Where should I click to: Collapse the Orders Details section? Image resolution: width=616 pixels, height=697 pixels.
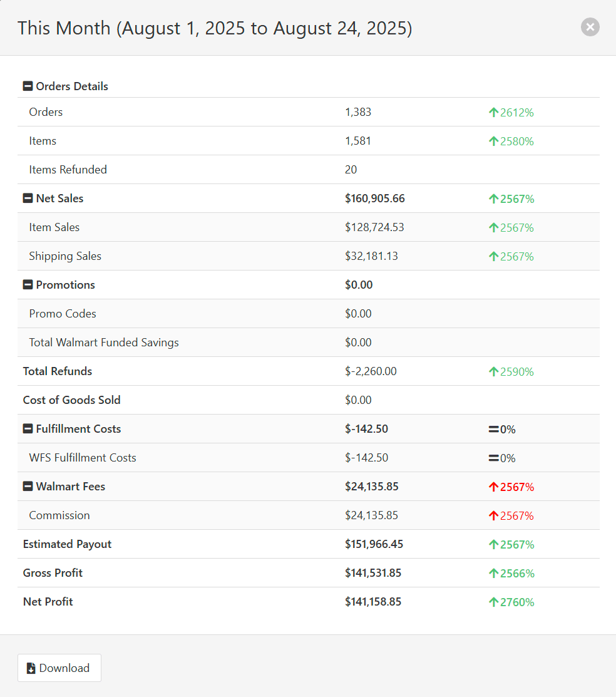(x=27, y=86)
